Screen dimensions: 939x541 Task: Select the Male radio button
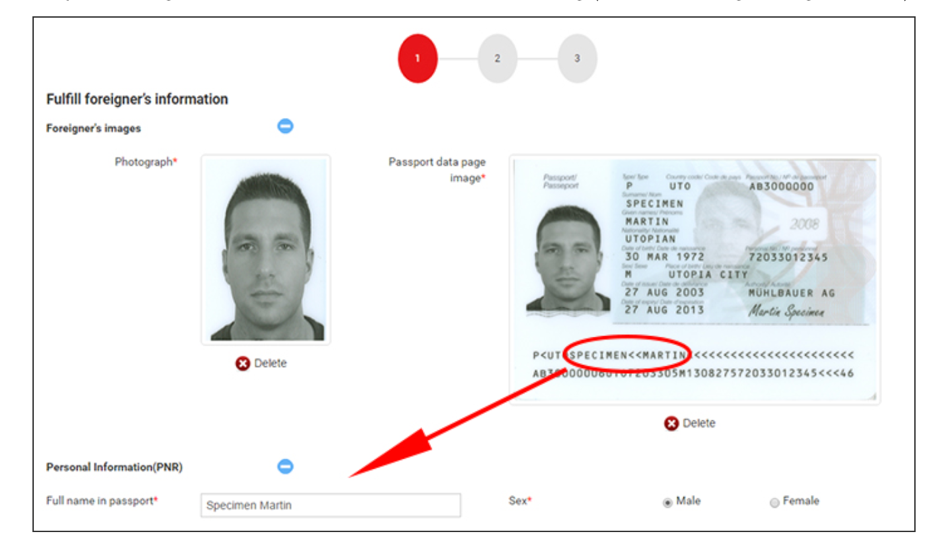click(667, 503)
